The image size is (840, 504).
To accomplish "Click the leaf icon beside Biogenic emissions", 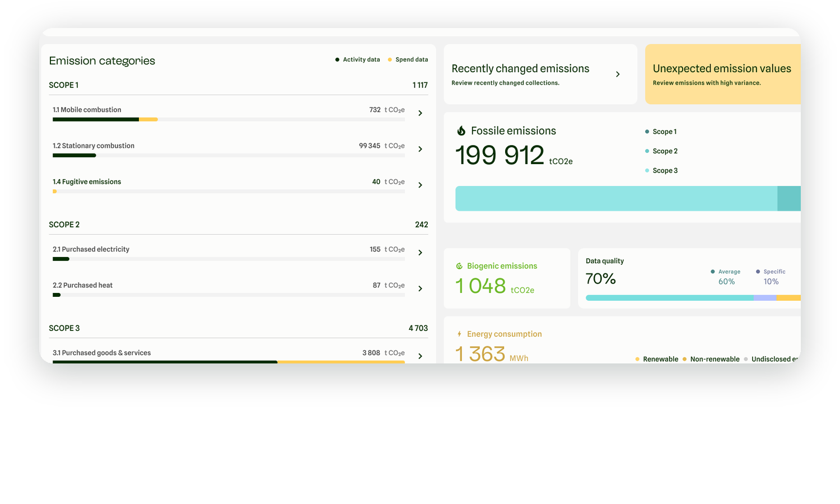I will click(x=459, y=266).
